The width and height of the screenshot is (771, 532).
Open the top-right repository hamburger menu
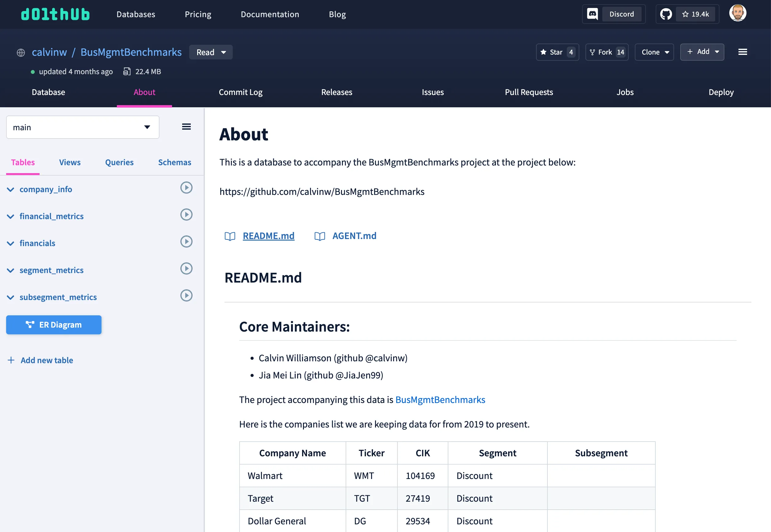click(742, 52)
